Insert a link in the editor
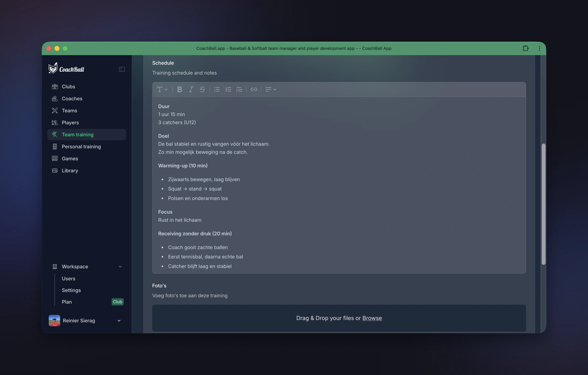588x375 pixels. [254, 89]
